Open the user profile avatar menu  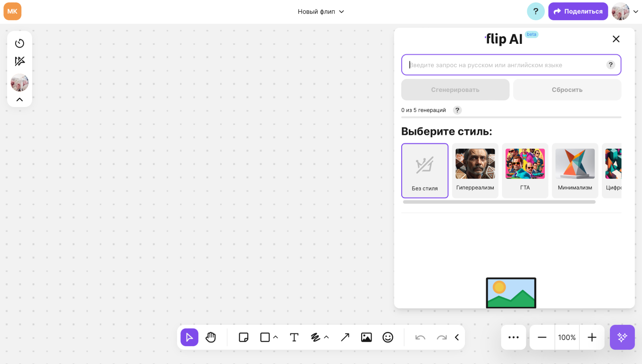[x=626, y=11]
